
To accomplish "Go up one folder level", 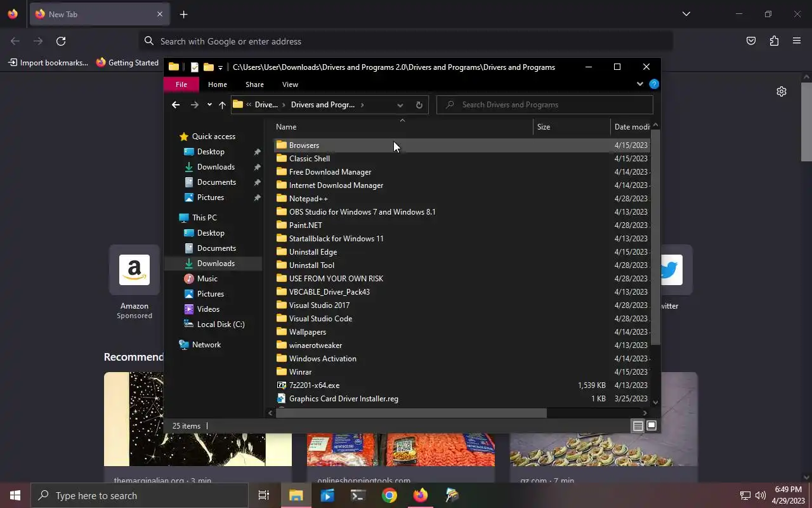I will point(222,105).
